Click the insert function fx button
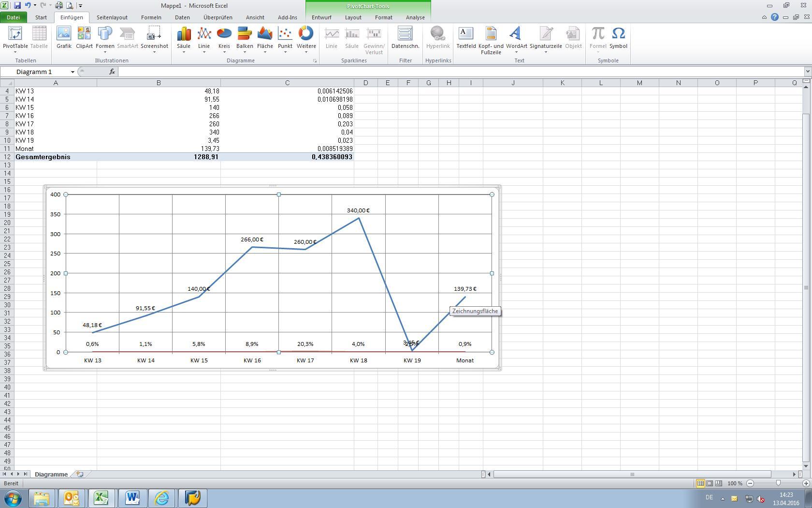Screen dimensions: 812x508 tap(112, 72)
